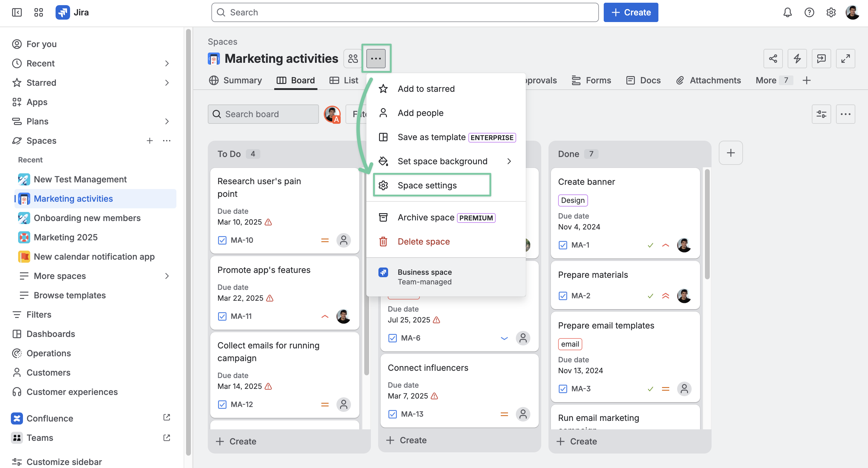This screenshot has width=868, height=468.
Task: Click the Search board input field
Action: 263,114
